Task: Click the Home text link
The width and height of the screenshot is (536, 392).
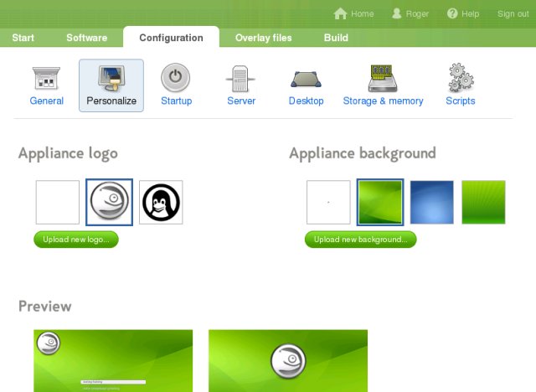Action: [x=363, y=13]
